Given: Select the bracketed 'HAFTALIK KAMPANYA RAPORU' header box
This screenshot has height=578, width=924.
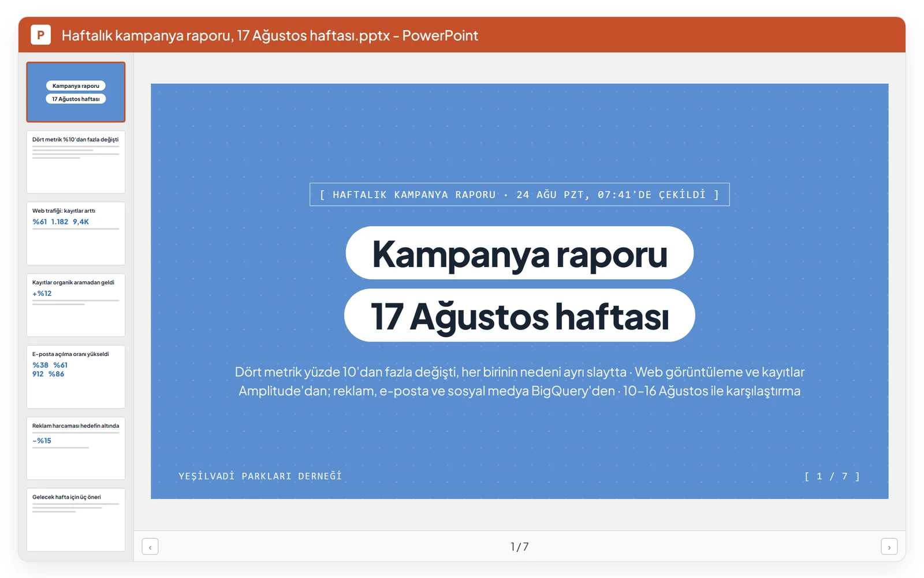Looking at the screenshot, I should point(520,194).
